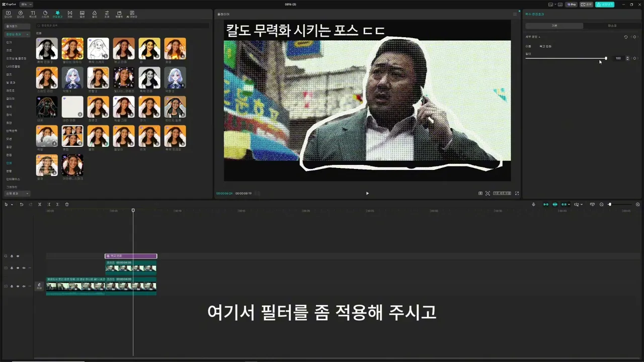Open the 오디오 audio panel
Screen dimensions: 644x362
(21, 14)
